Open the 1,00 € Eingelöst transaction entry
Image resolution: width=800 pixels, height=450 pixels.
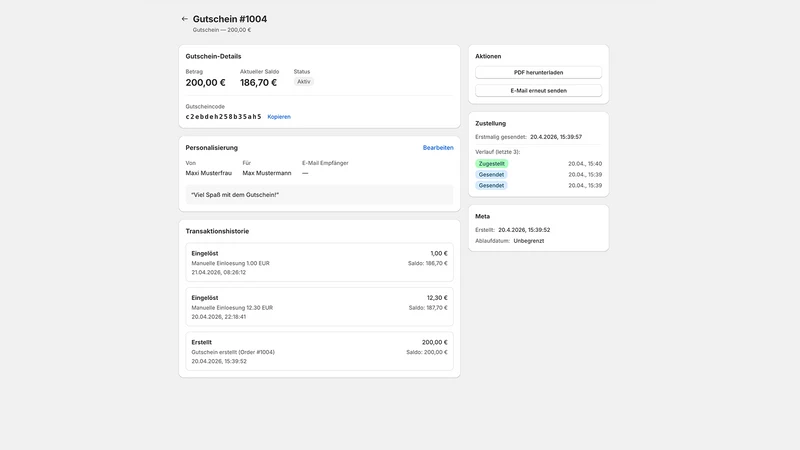coord(319,262)
